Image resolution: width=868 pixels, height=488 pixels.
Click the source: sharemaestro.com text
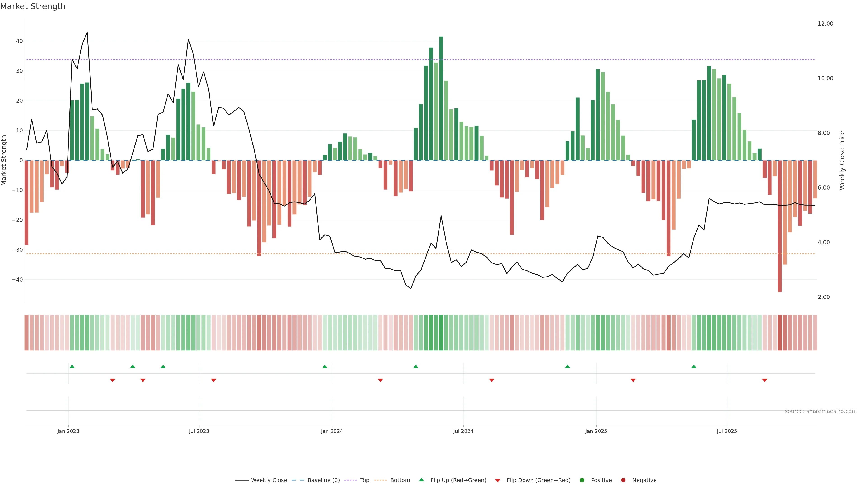tap(821, 411)
